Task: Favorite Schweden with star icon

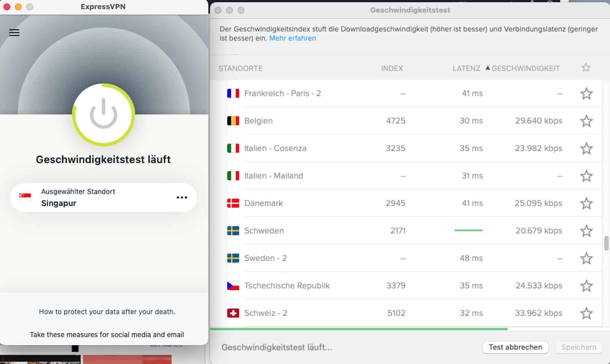Action: click(586, 231)
